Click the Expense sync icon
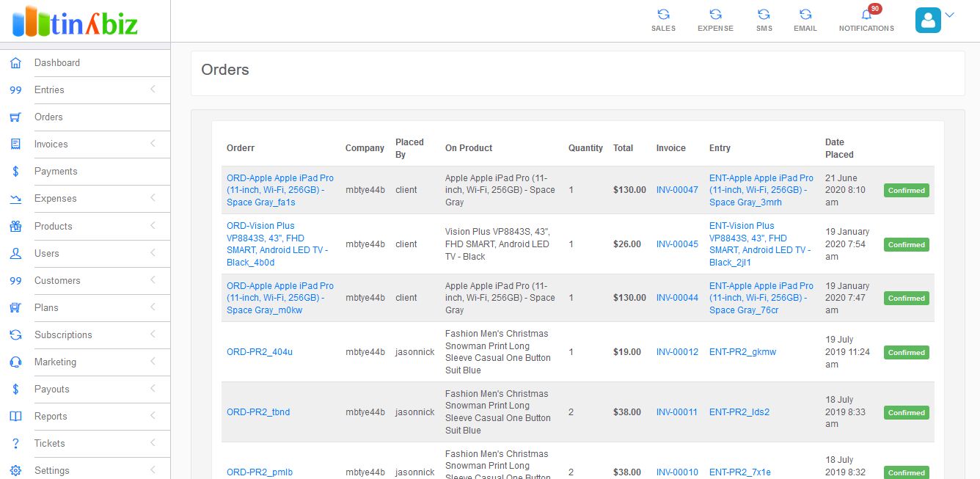Image resolution: width=980 pixels, height=479 pixels. (715, 15)
